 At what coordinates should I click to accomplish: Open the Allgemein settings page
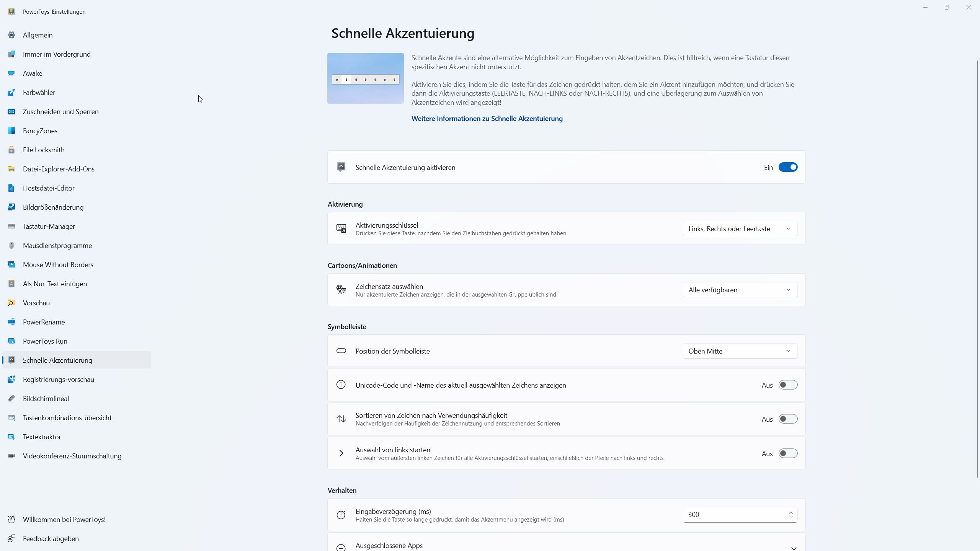(x=38, y=35)
